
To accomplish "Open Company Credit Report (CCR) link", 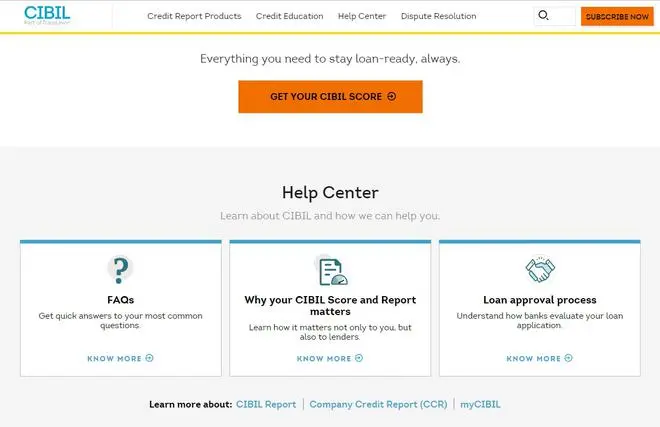I will coord(378,404).
